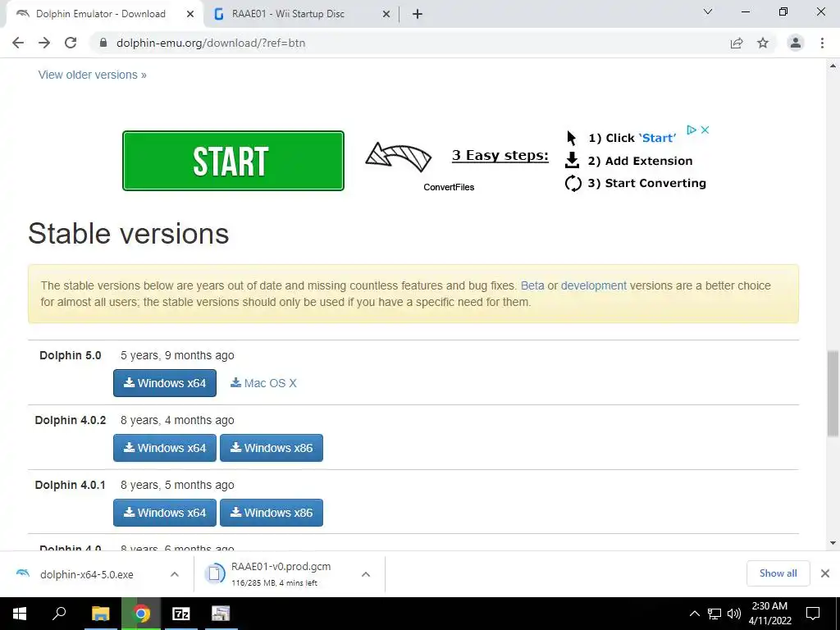Image resolution: width=840 pixels, height=630 pixels.
Task: Go back to the previous page
Action: (18, 43)
